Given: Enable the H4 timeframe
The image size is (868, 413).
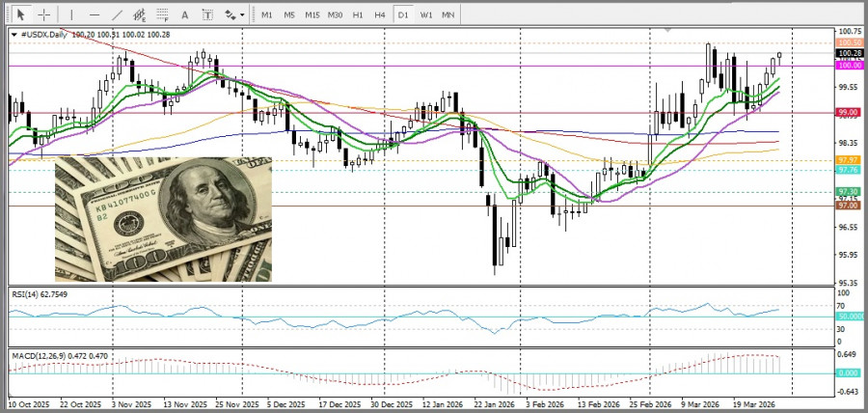Looking at the screenshot, I should [380, 15].
